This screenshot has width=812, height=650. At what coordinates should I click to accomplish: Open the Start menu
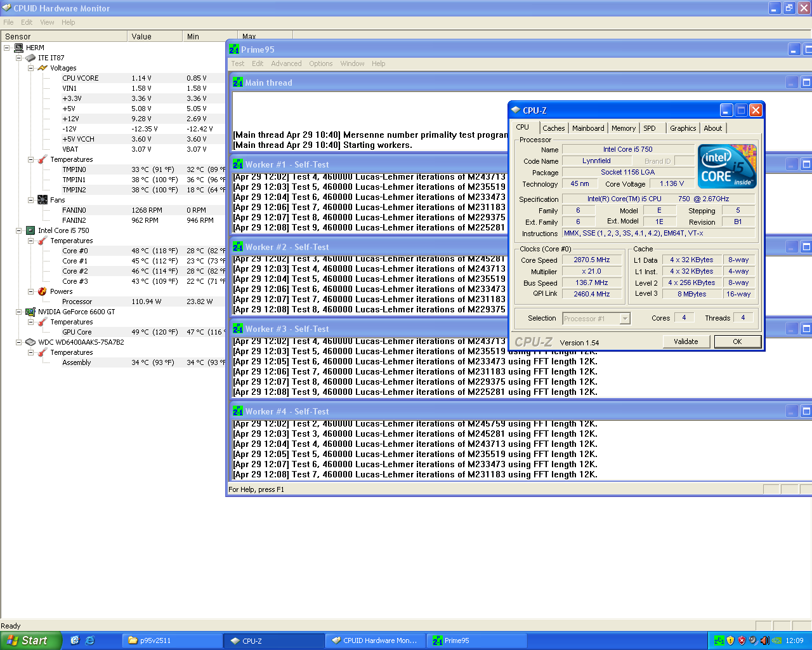31,640
